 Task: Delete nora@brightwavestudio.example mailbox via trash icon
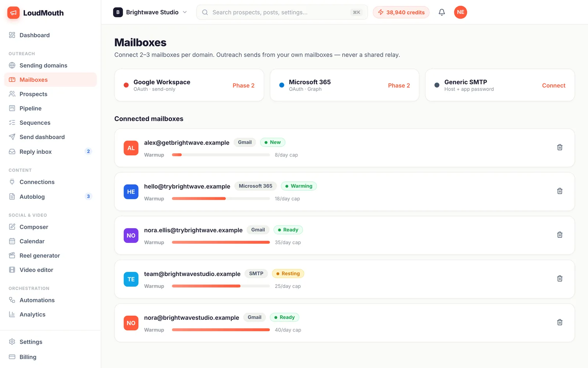tap(560, 322)
